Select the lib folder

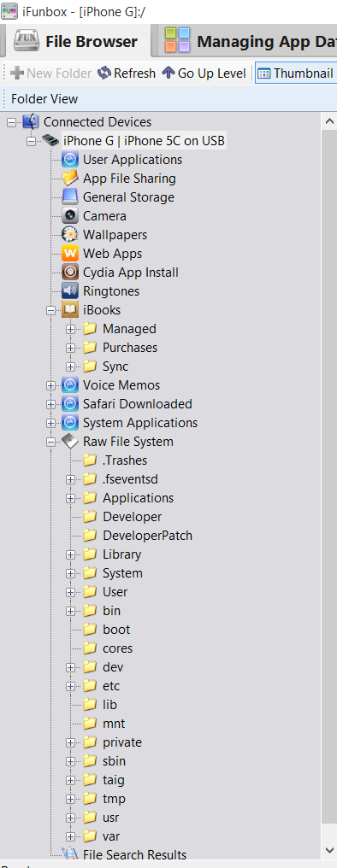tap(109, 706)
